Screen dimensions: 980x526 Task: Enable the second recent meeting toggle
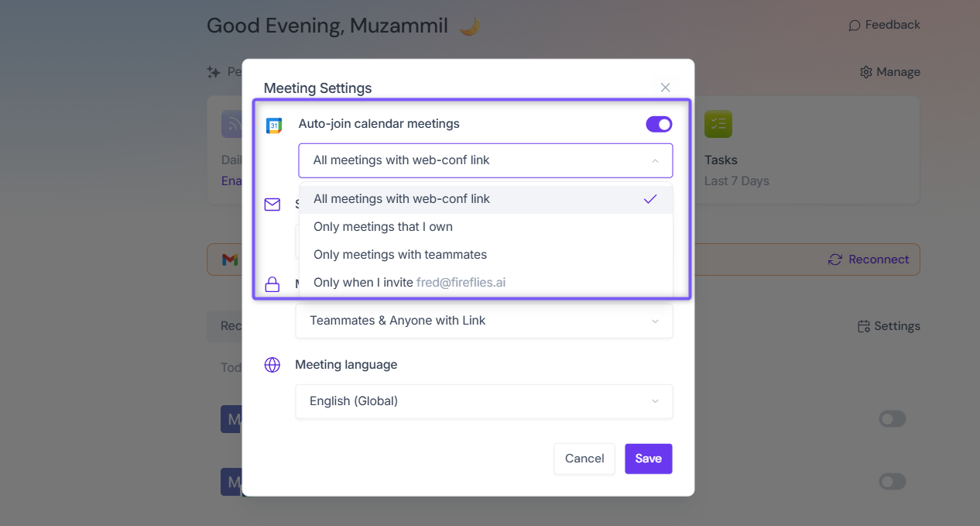(892, 482)
